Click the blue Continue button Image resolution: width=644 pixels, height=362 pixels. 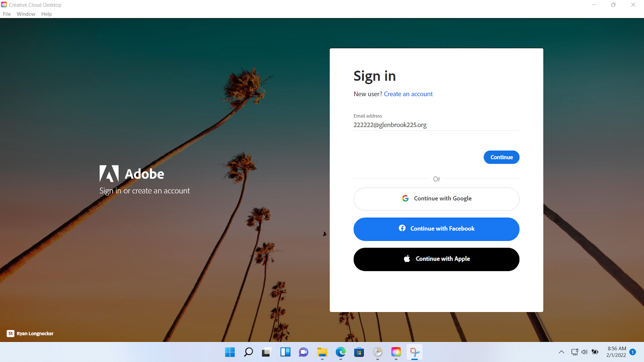(502, 157)
